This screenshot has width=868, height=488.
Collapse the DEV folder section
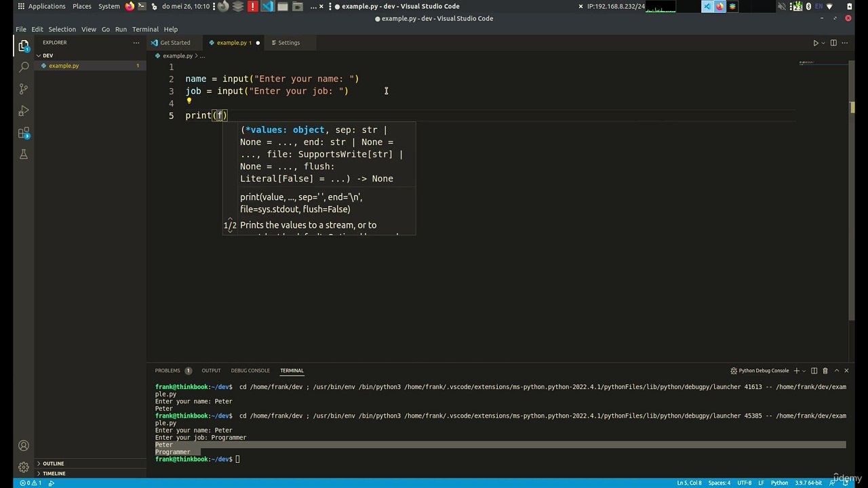tap(90, 56)
